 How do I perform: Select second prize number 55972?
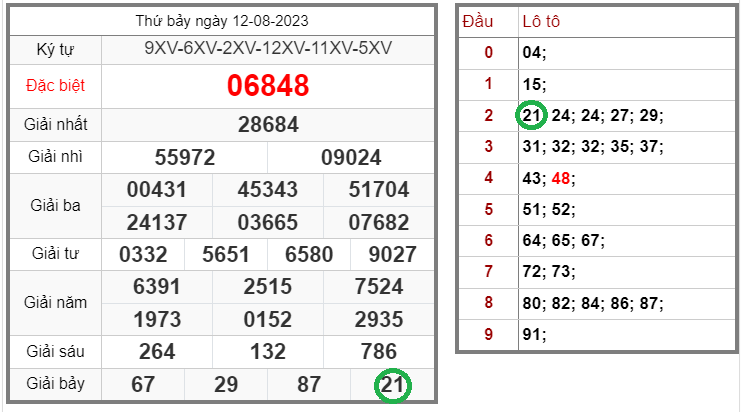185,157
